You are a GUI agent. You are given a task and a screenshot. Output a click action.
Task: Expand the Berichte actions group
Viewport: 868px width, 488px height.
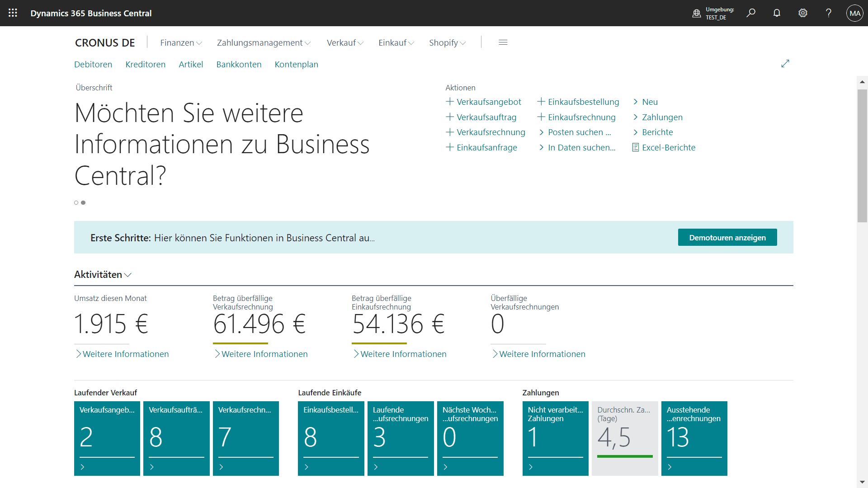[652, 132]
